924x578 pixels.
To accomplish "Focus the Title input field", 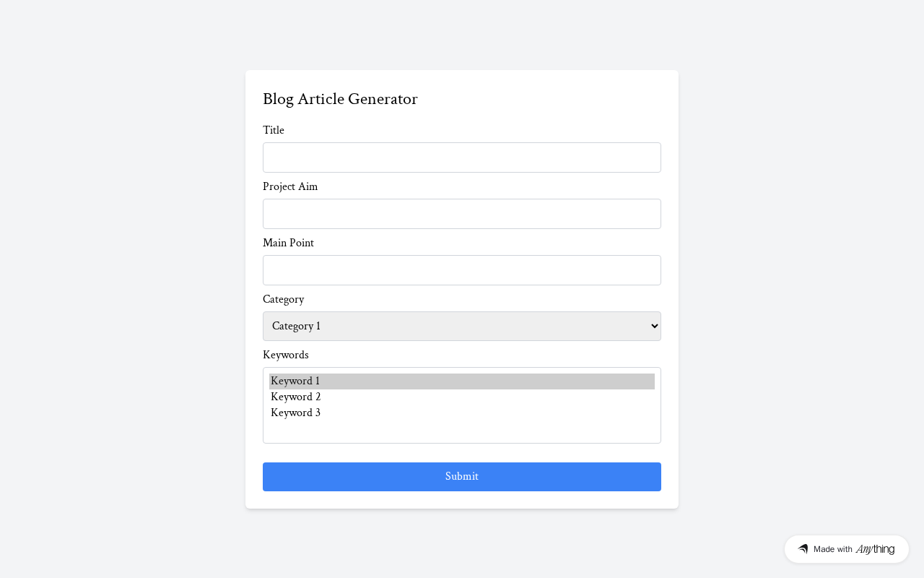I will pos(462,158).
